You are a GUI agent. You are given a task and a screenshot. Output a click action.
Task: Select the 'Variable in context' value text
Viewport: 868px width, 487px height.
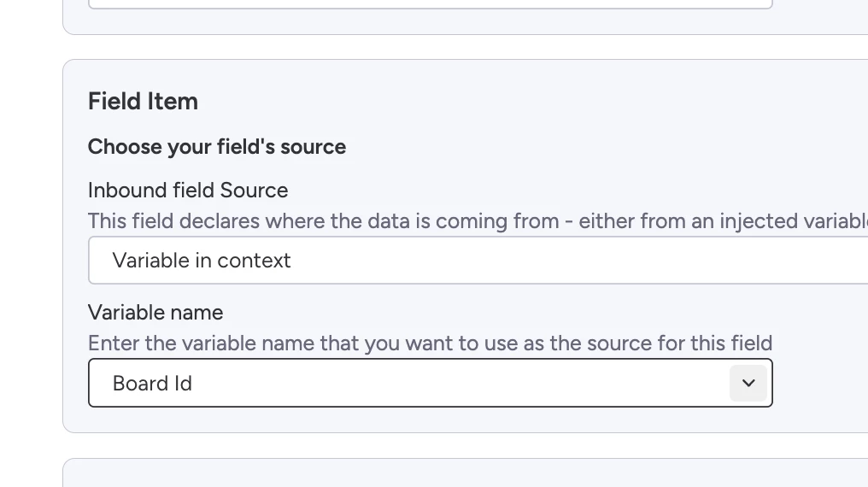click(202, 261)
